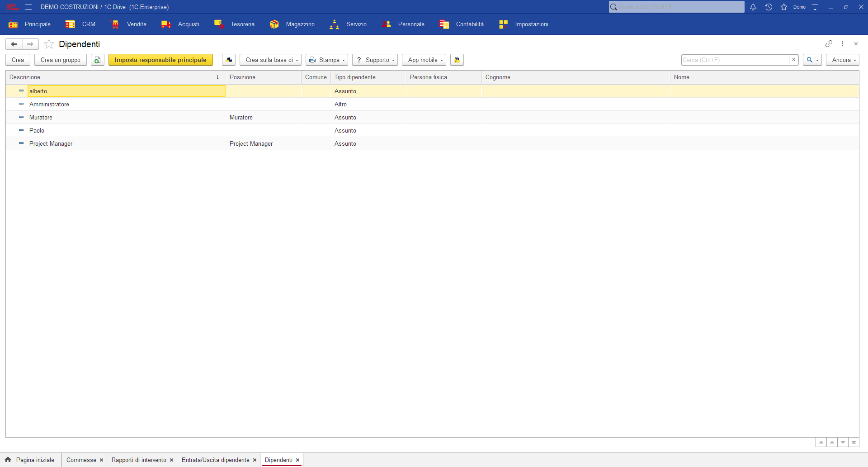Open the Magazzino section
Image resolution: width=868 pixels, height=467 pixels.
click(x=292, y=24)
